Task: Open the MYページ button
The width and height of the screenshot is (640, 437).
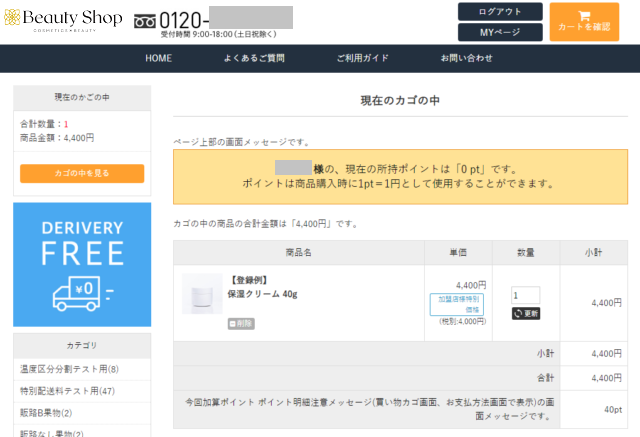Action: click(500, 32)
